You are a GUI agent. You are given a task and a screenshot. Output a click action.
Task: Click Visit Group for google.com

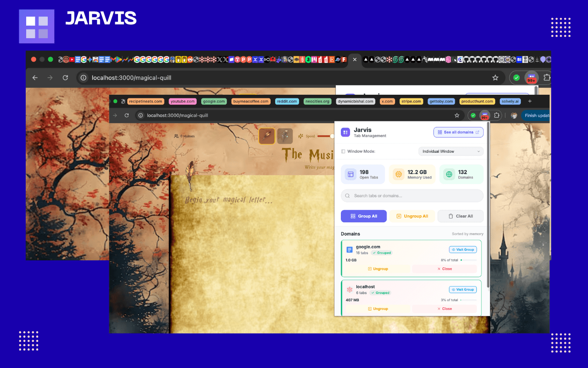coord(463,250)
